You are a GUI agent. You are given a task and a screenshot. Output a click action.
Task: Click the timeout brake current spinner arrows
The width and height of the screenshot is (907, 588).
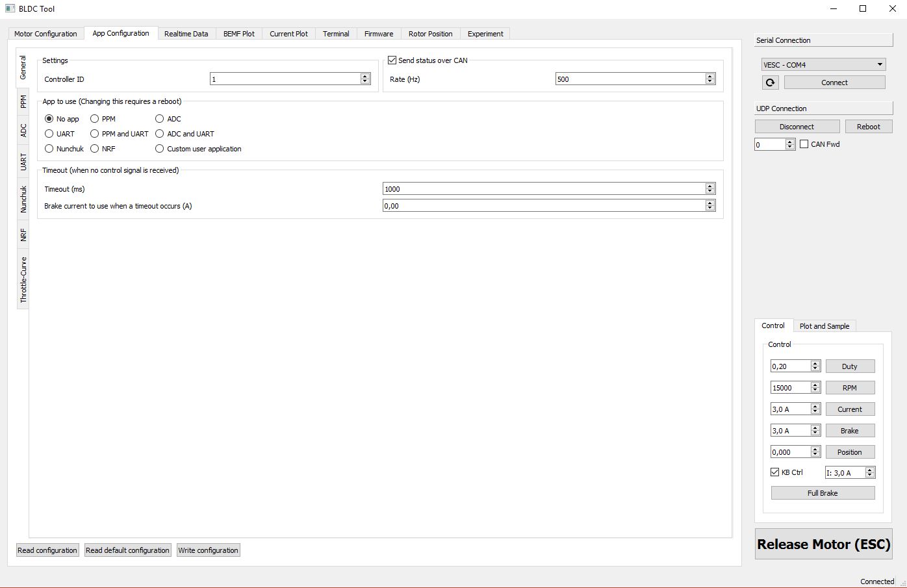click(710, 205)
